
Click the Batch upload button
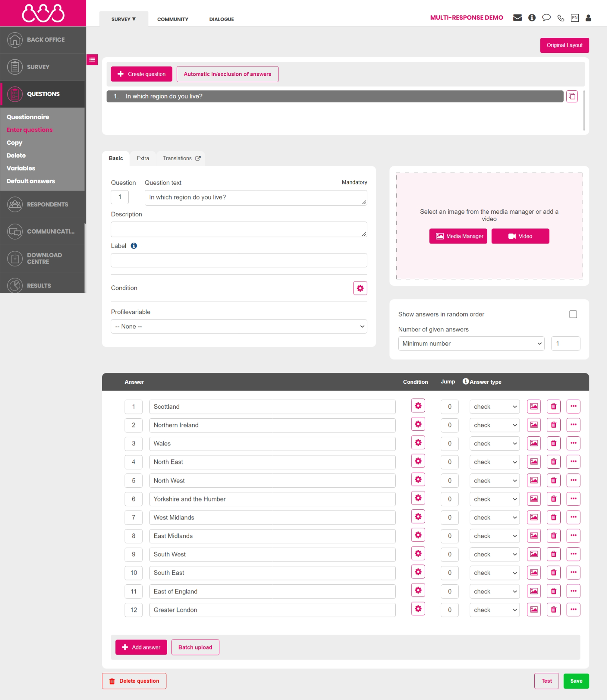(x=195, y=647)
